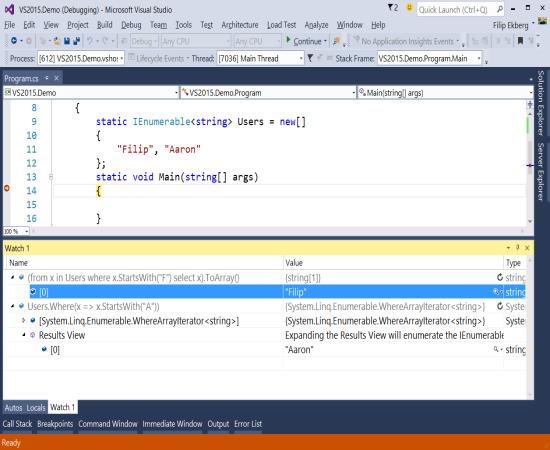Viewport: 550px width, 450px height.
Task: Open the VS2015.Demo.Program type dropdown
Action: coord(268,93)
